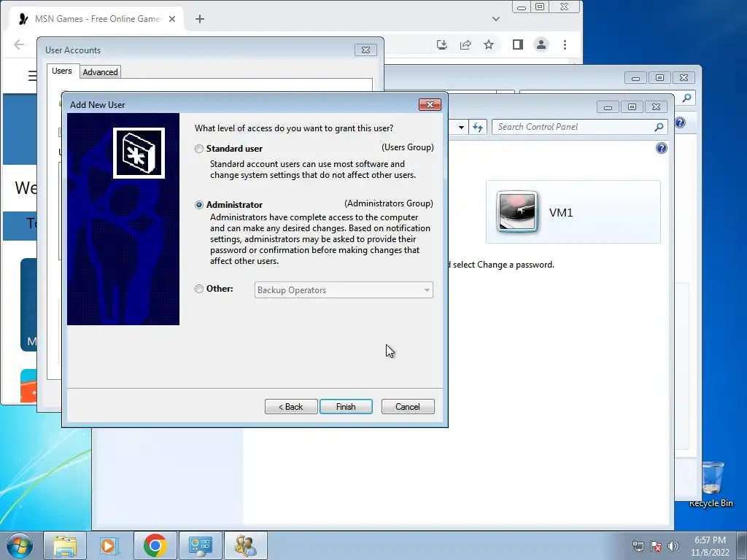Switch to Control Panel taskbar item
The image size is (747, 560).
(200, 545)
